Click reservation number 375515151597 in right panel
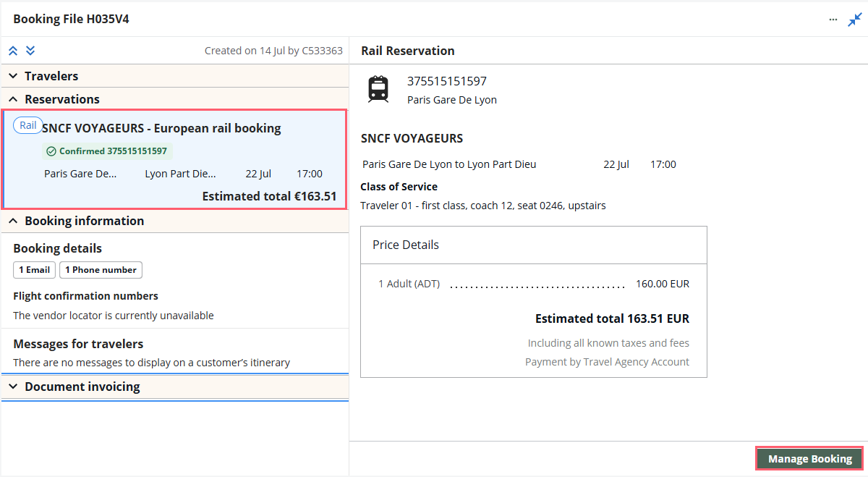 [x=447, y=81]
